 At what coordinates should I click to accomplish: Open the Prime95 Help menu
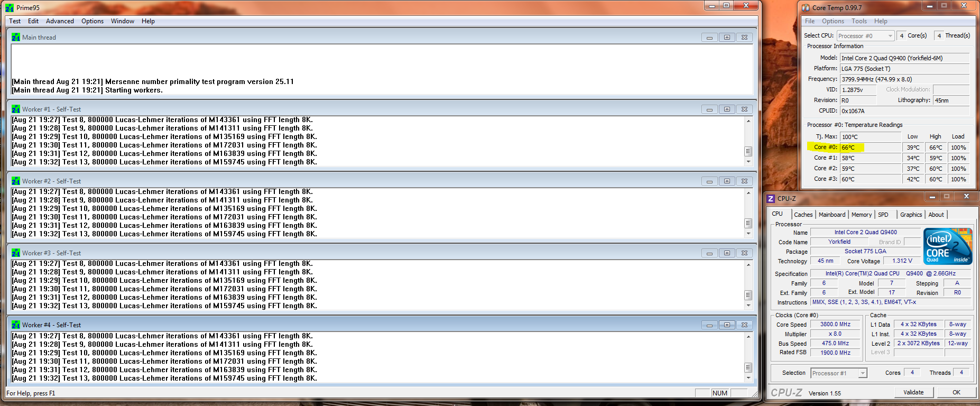click(x=148, y=21)
